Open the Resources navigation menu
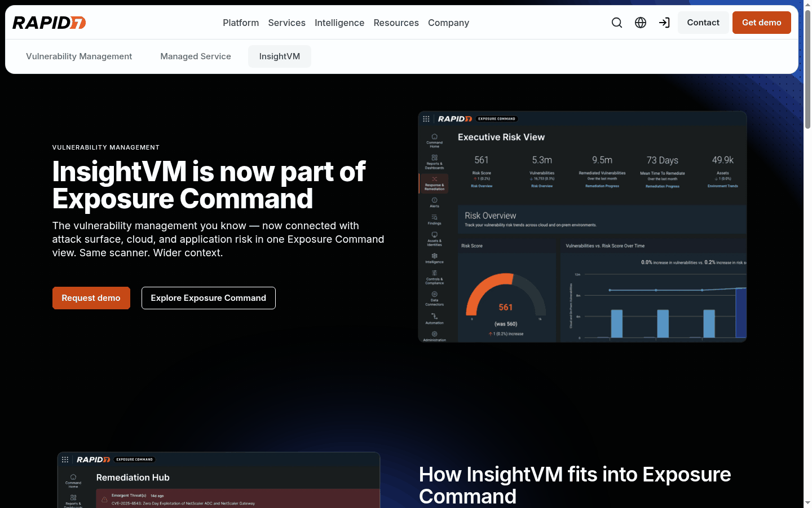 tap(396, 23)
